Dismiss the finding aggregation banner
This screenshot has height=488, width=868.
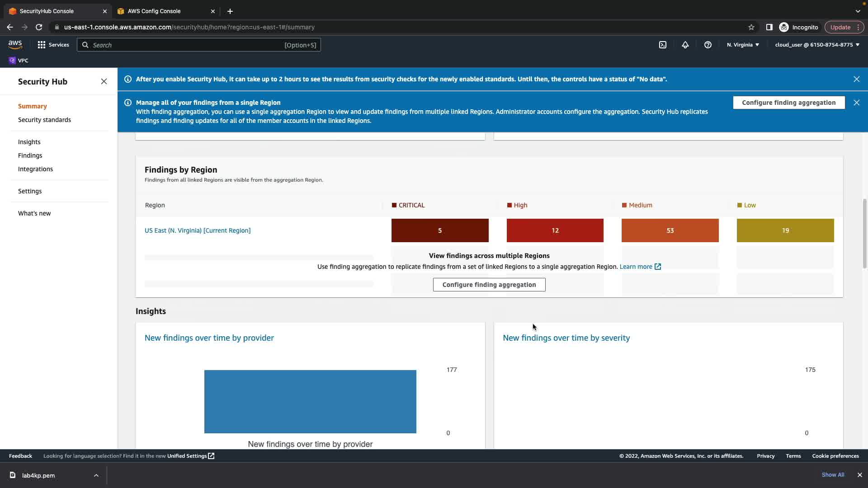(856, 103)
